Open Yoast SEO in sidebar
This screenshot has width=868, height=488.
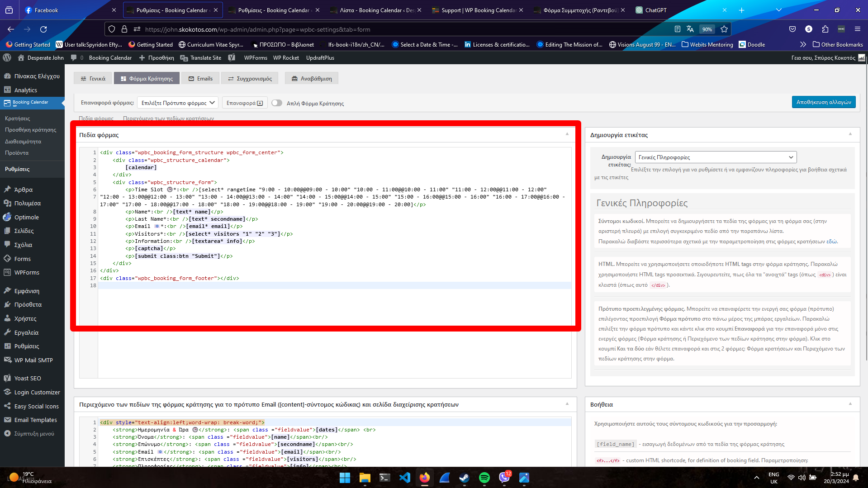click(x=32, y=378)
